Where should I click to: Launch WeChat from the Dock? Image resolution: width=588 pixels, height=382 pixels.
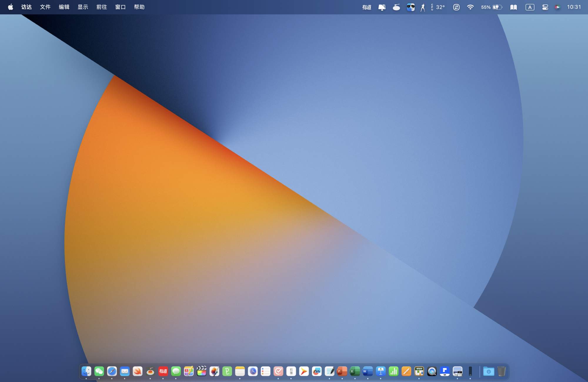(99, 371)
